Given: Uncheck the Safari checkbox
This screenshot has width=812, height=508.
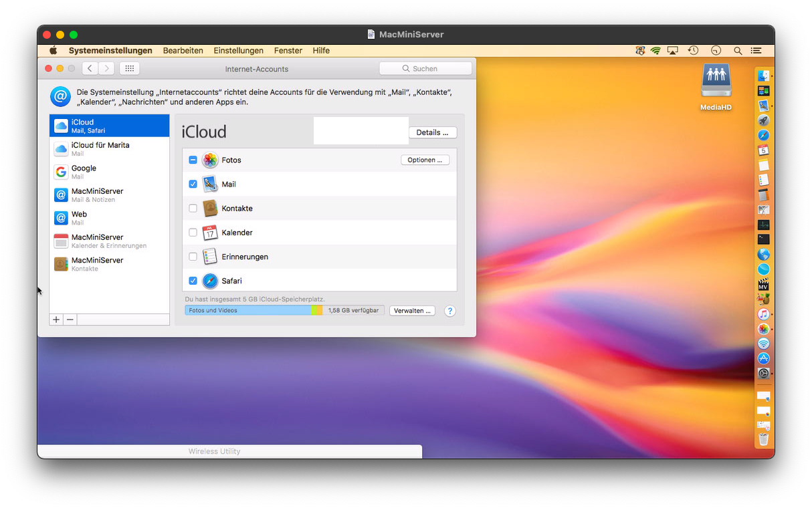Looking at the screenshot, I should [193, 281].
